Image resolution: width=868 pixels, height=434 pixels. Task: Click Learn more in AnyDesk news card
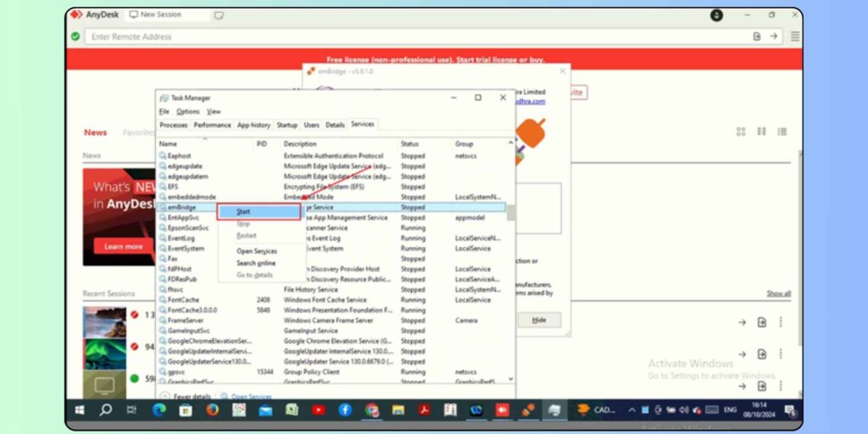124,247
